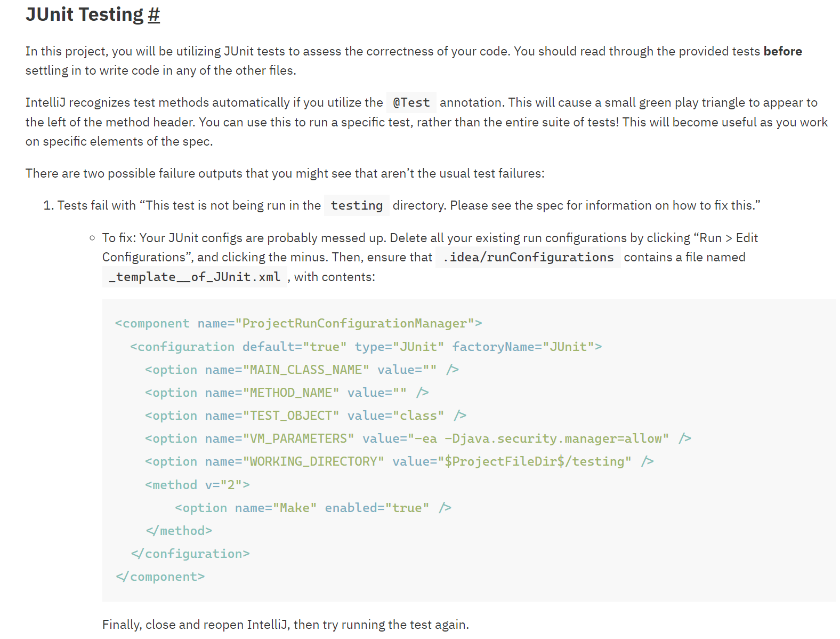Click the closing </configuration> tag

click(x=190, y=554)
